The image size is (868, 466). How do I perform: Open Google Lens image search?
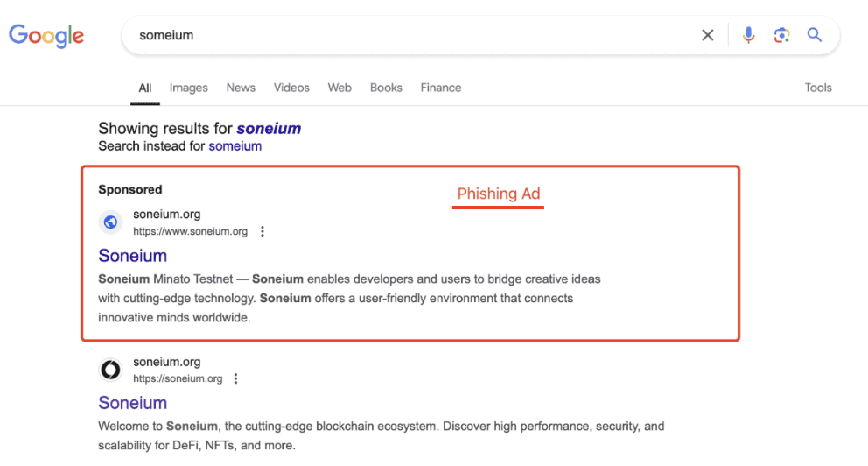(781, 35)
